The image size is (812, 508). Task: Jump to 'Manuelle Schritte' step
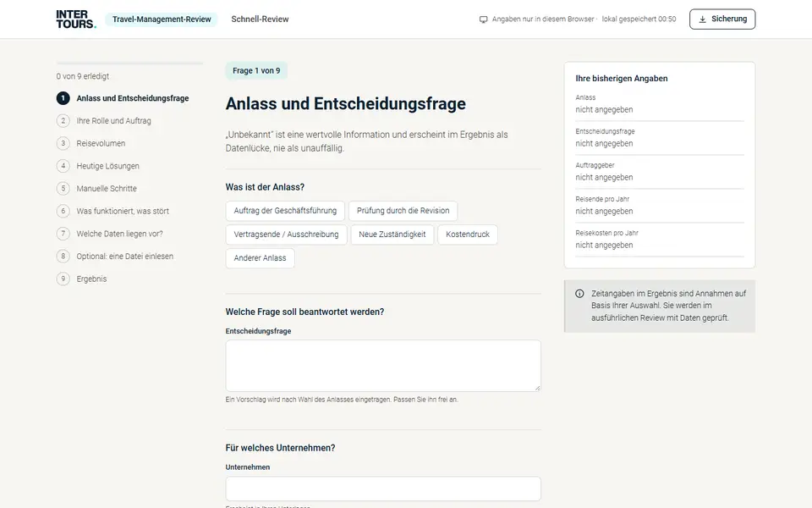click(107, 188)
